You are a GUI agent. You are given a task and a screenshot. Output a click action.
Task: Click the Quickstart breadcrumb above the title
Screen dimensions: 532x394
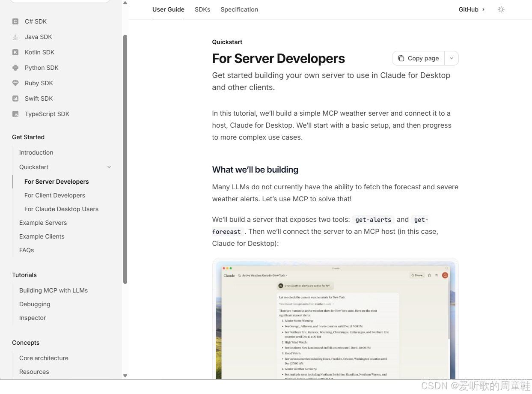click(x=227, y=42)
